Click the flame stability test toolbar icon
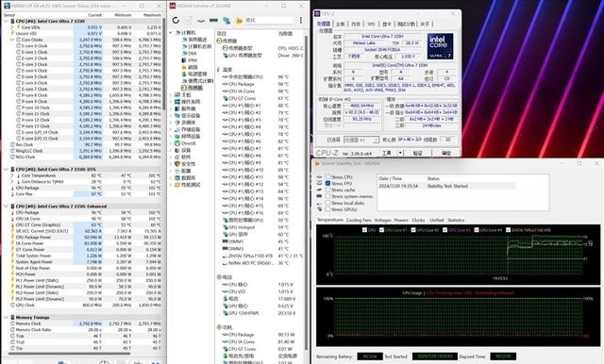The width and height of the screenshot is (604, 364). [239, 21]
